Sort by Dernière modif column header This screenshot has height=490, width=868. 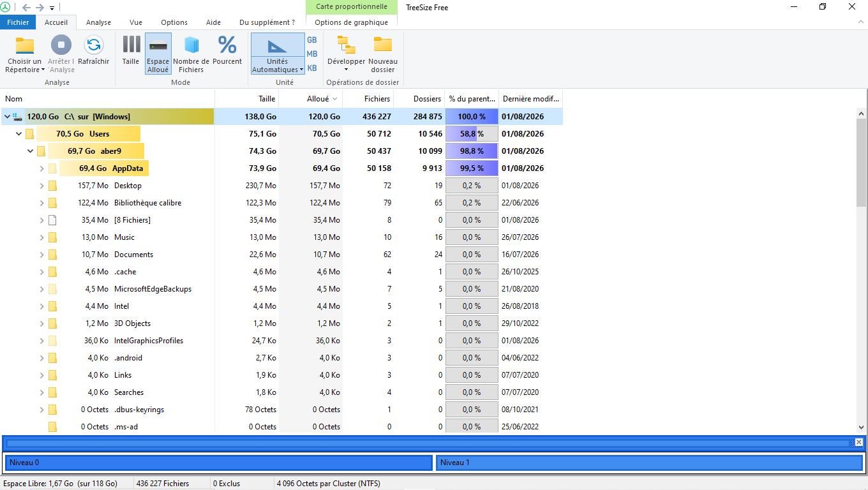(x=530, y=99)
